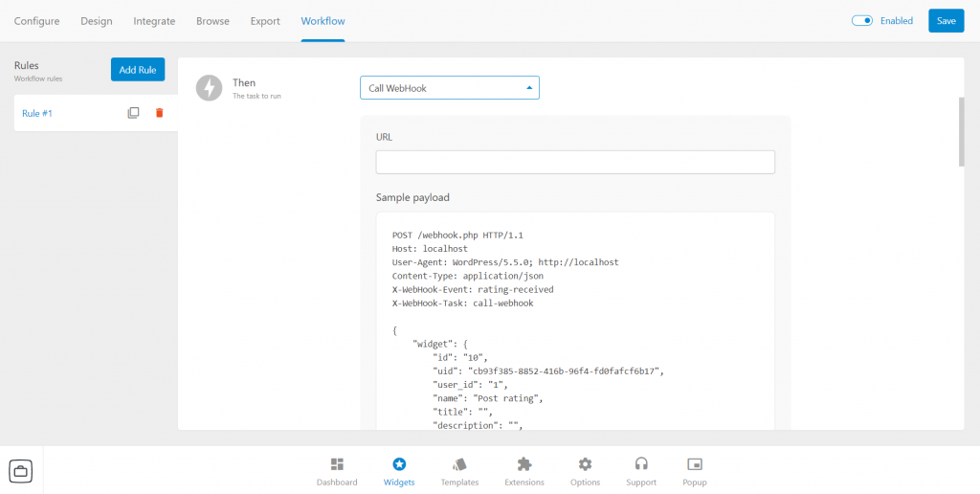Switch to the Configure tab
The image size is (980, 494).
tap(37, 21)
